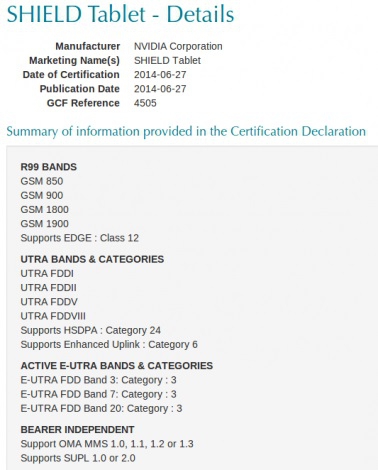Select the UTRA FDDVIII entry
The height and width of the screenshot is (470, 378).
(x=53, y=316)
